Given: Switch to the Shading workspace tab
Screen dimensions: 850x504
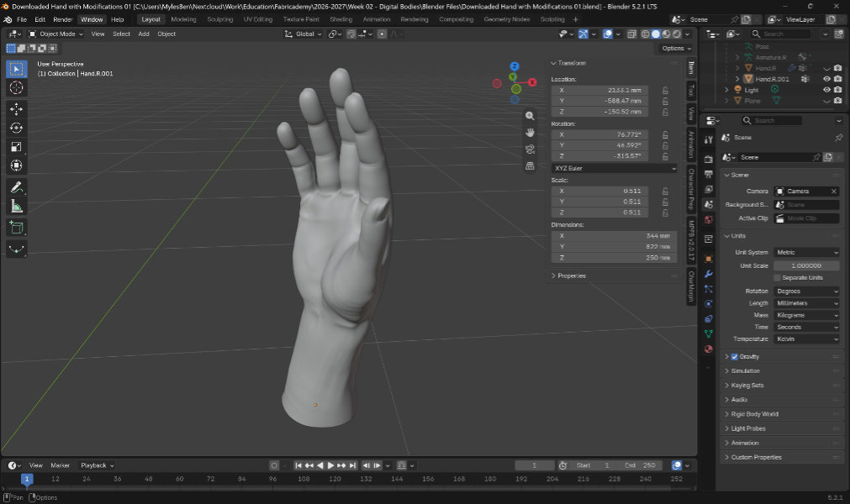Looking at the screenshot, I should (341, 19).
